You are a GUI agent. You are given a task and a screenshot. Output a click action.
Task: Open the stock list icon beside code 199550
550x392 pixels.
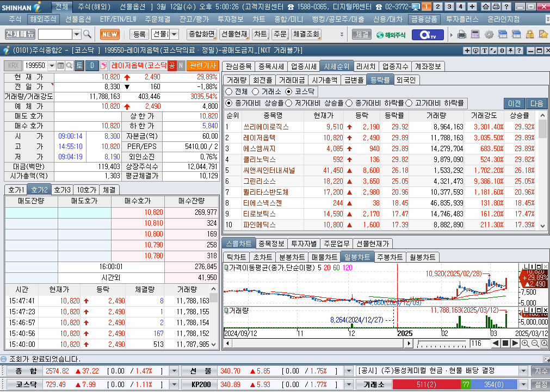pyautogui.click(x=60, y=66)
